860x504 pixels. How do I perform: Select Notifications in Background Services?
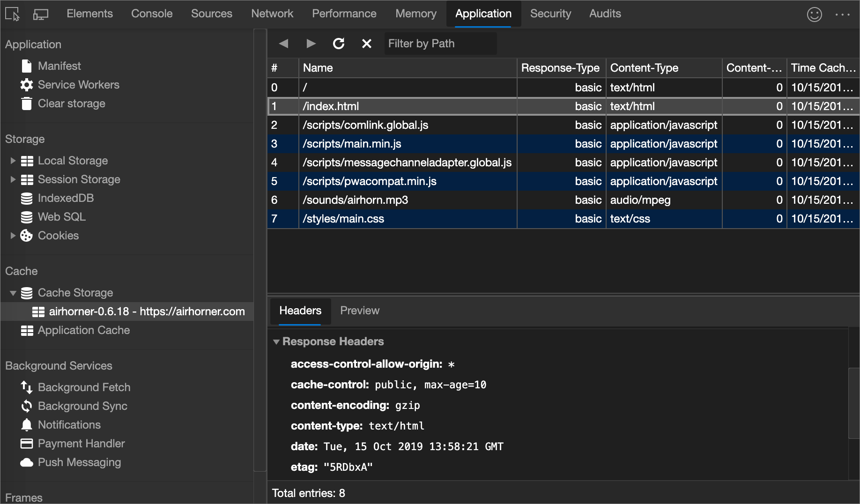69,424
